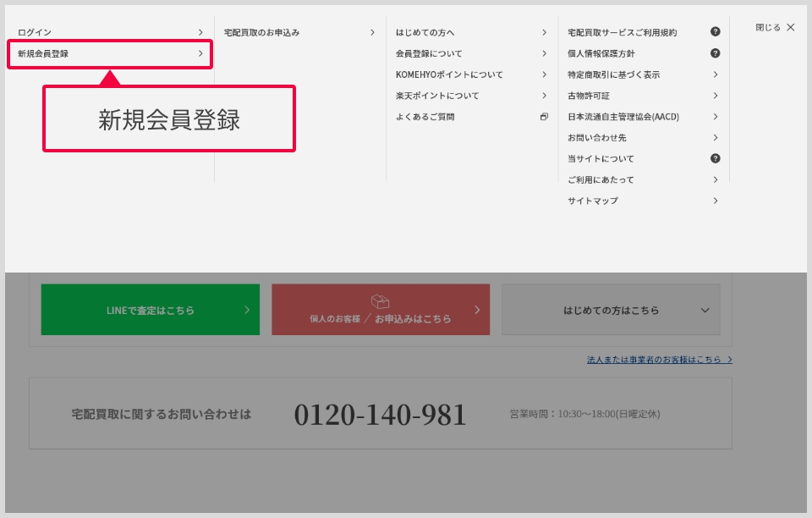This screenshot has width=812, height=518.
Task: Go to お問い合わせ先 page
Action: pyautogui.click(x=596, y=137)
